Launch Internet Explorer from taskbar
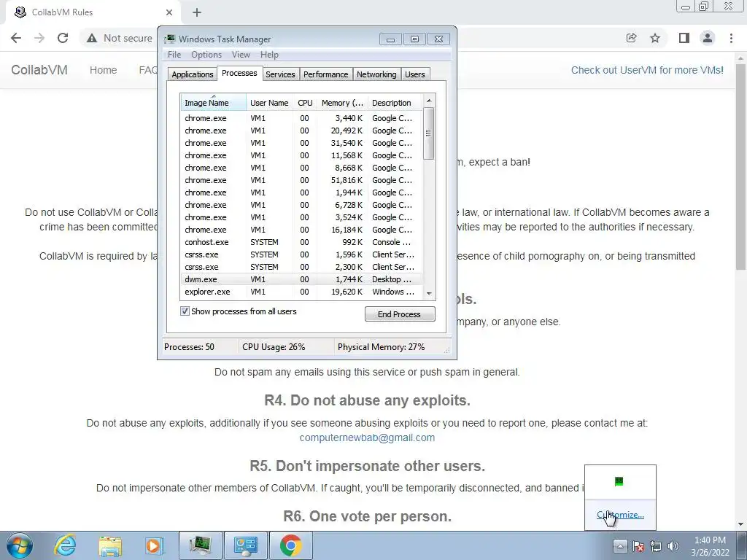This screenshot has height=560, width=747. pyautogui.click(x=65, y=545)
